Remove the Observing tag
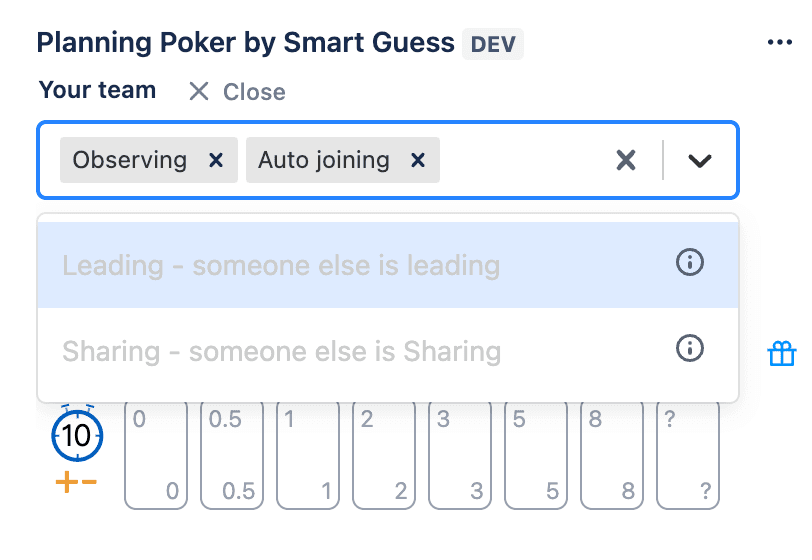812x560 pixels. coord(215,160)
